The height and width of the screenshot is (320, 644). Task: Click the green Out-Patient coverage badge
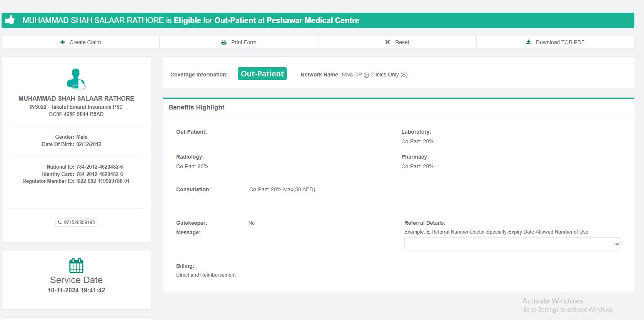coord(262,74)
